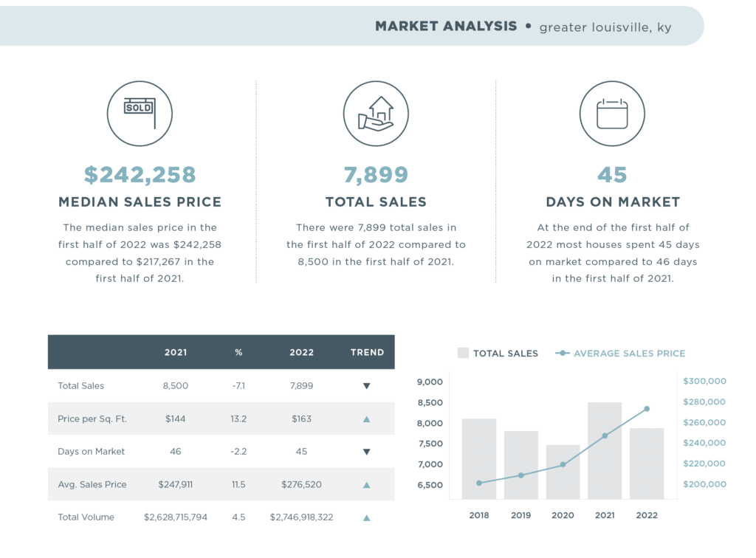Click the house-in-hand total sales icon

click(376, 113)
